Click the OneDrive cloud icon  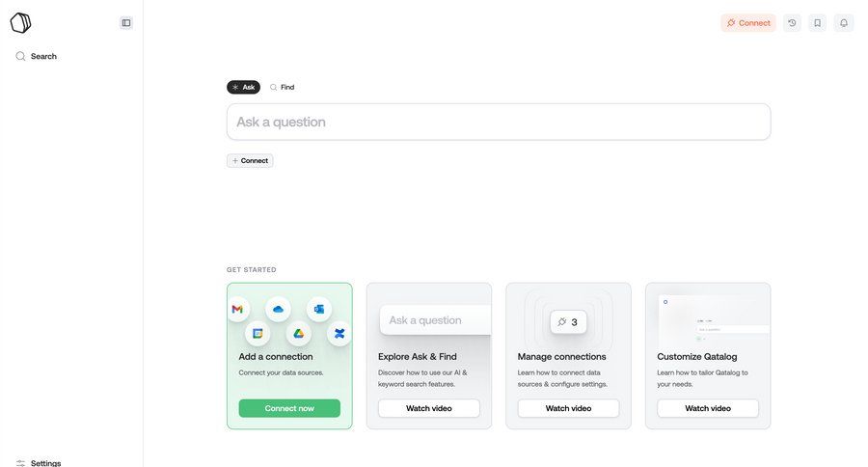(278, 309)
